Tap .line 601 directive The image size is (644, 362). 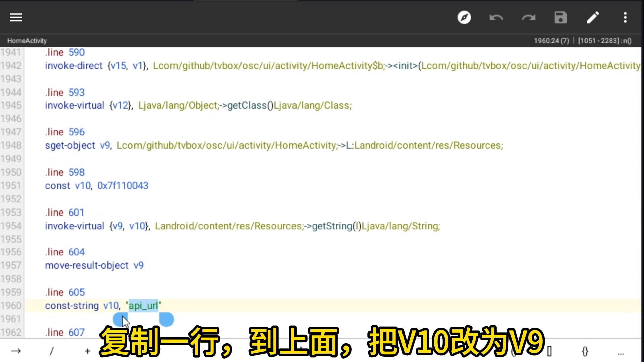[64, 213]
